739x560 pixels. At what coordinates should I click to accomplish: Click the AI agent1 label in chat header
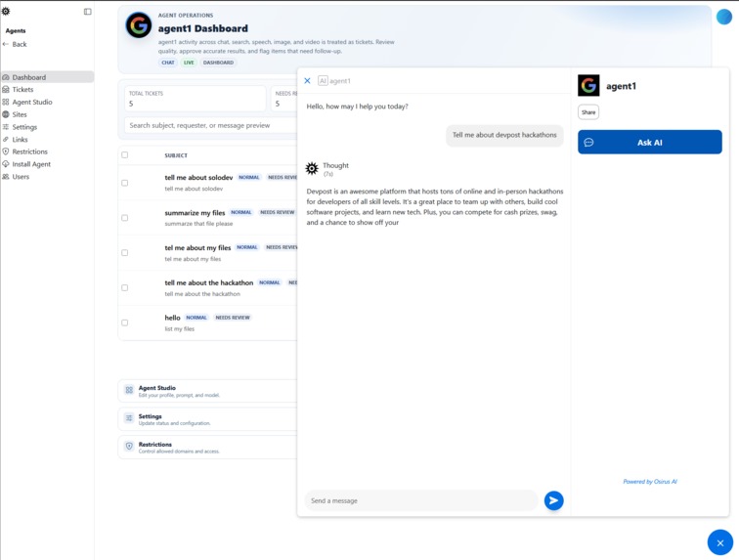pyautogui.click(x=334, y=81)
